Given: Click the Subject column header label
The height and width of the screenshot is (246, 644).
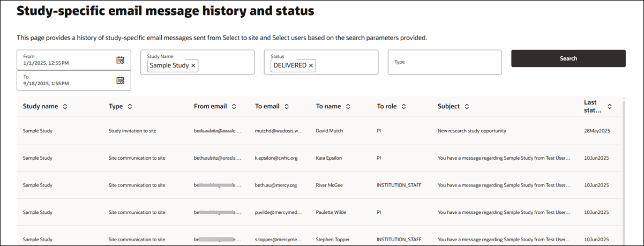Looking at the screenshot, I should [x=448, y=107].
